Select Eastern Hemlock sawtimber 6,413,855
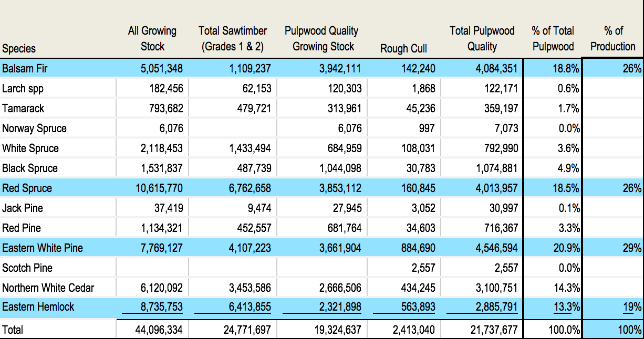This screenshot has width=644, height=339. (x=250, y=307)
